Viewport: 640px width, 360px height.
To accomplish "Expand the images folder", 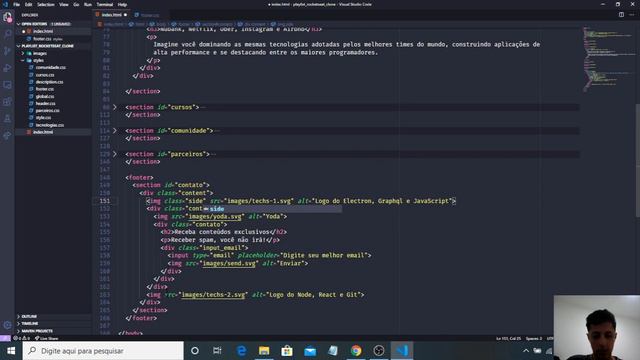I will click(40, 53).
